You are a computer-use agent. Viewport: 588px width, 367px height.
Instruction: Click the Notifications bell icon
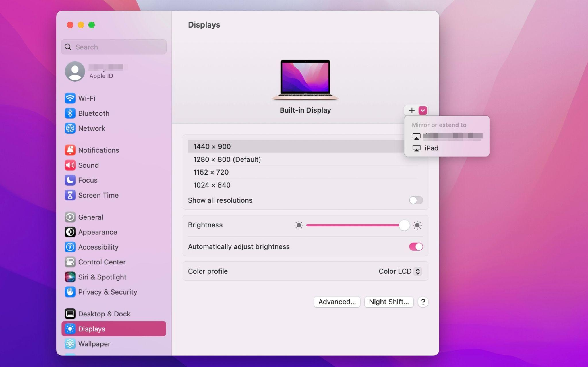click(x=70, y=150)
